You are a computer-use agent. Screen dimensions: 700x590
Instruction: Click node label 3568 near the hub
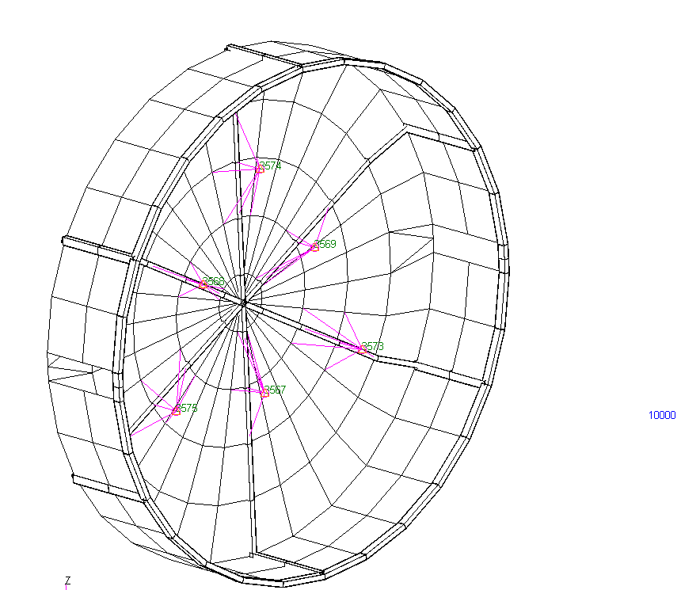(213, 281)
